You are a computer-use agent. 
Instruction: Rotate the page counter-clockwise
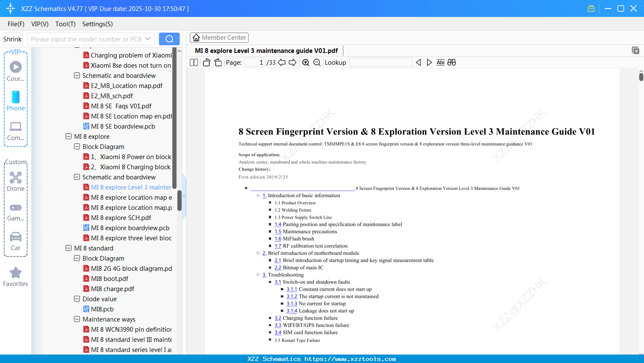207,63
